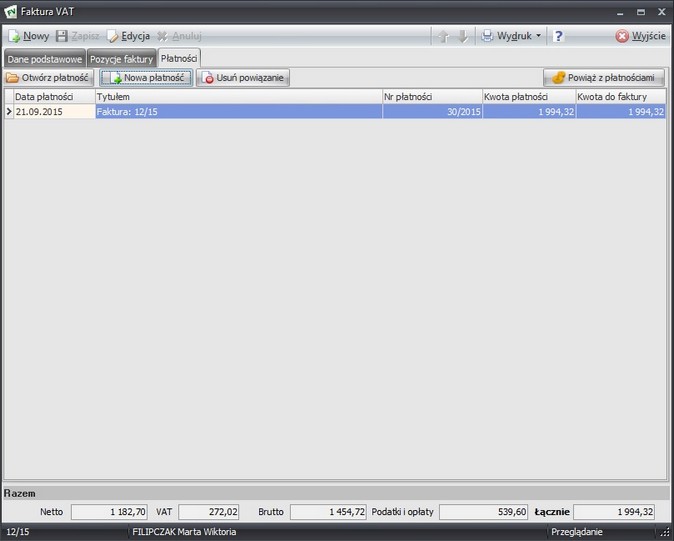Select the date cell 21.09.2015

(x=54, y=112)
